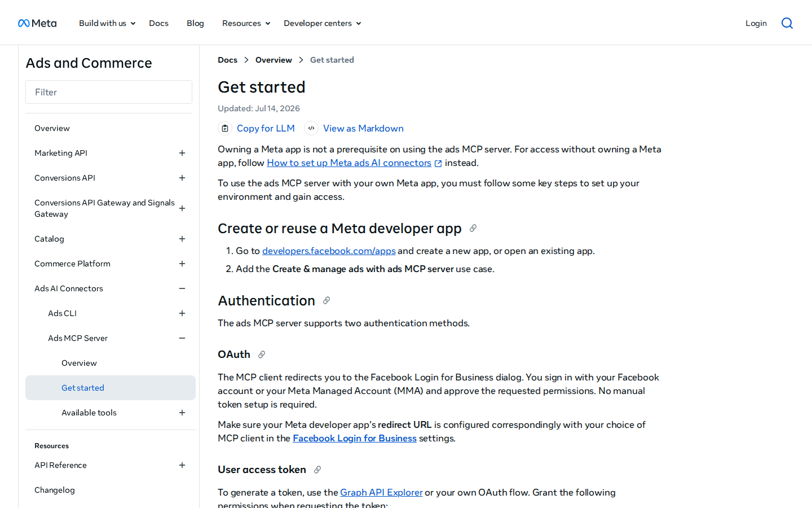The height and width of the screenshot is (508, 812).
Task: Open the search magnifier icon
Action: point(787,23)
